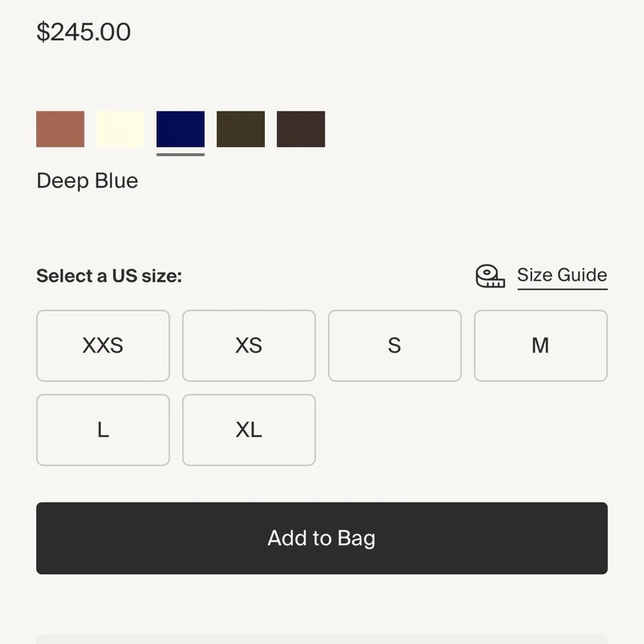Click the $245.00 price text
The width and height of the screenshot is (644, 644).
(84, 32)
